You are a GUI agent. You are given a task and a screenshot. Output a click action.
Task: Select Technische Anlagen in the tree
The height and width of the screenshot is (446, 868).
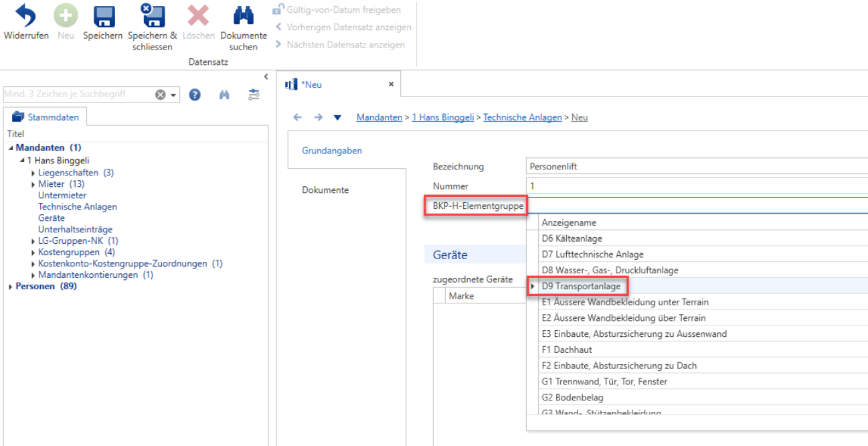78,207
